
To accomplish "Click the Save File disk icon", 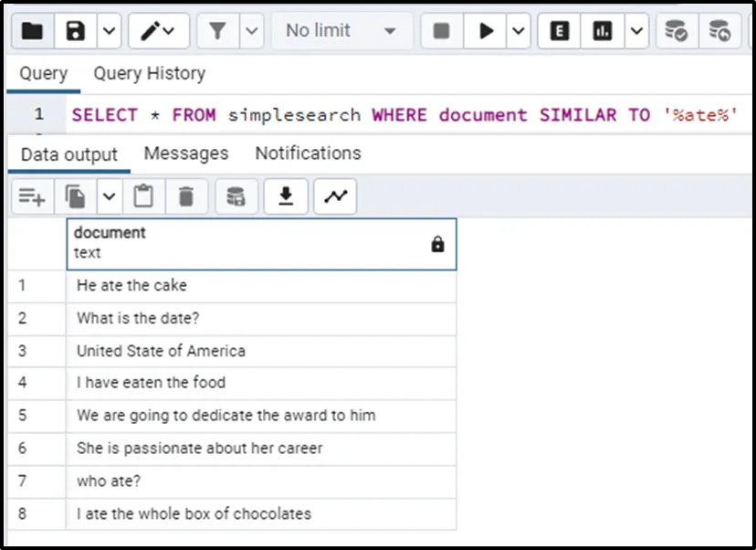I will pos(76,31).
